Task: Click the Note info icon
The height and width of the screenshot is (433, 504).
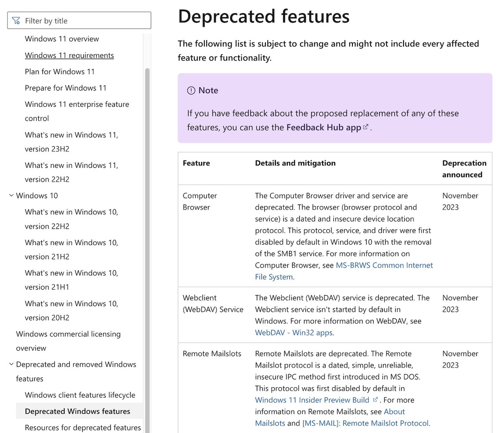Action: click(x=191, y=90)
